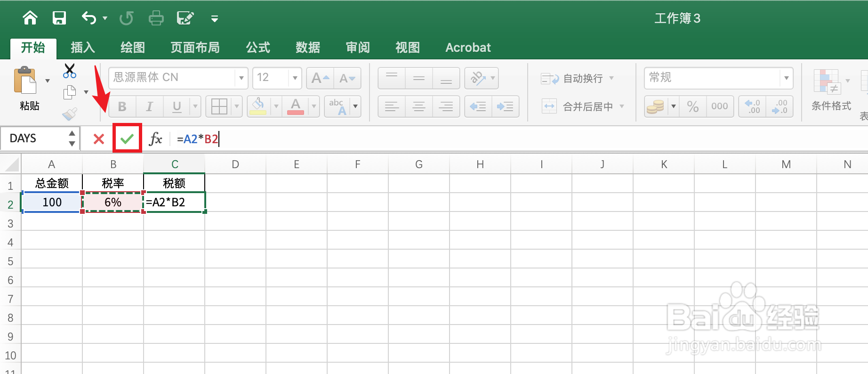Select row 5 header

(x=10, y=261)
